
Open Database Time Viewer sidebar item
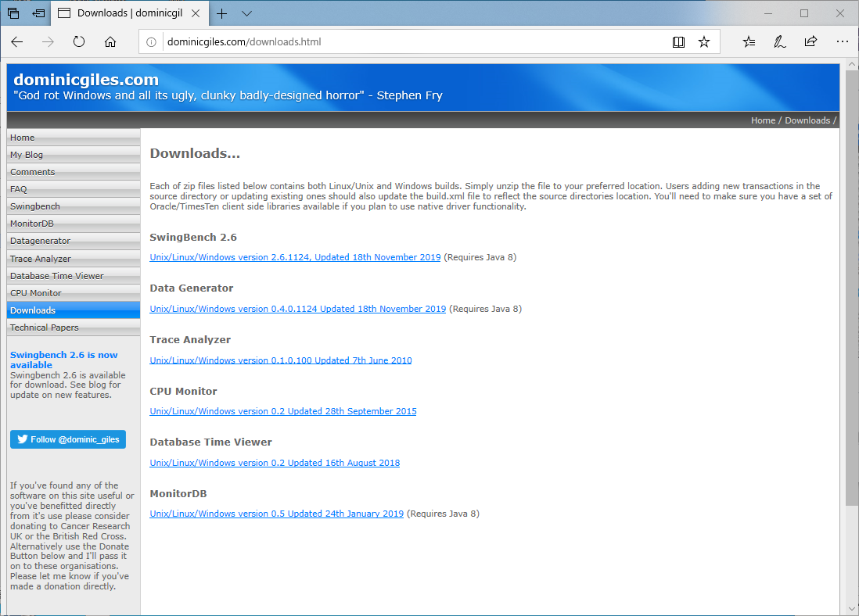coord(74,276)
